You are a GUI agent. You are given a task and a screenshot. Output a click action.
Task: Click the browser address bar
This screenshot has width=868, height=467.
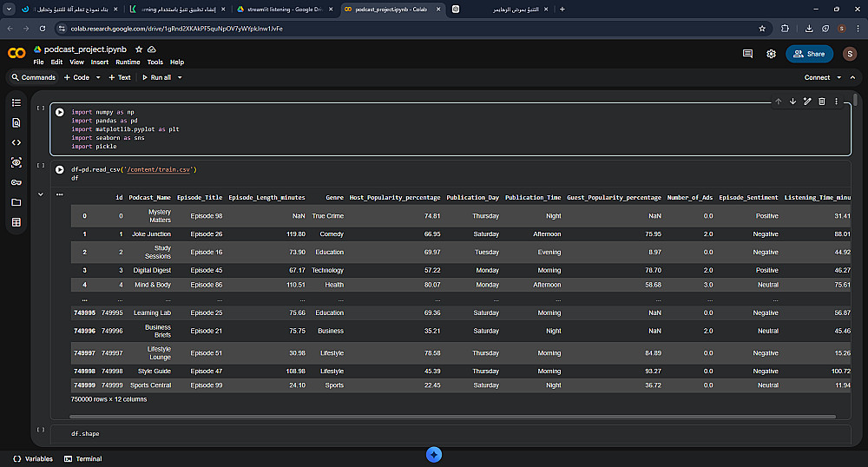click(x=410, y=29)
